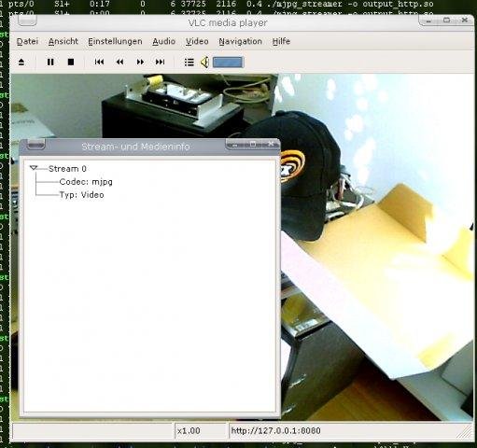Screen dimensions: 477x448
Task: Click the rewind slower button
Action: 119,63
